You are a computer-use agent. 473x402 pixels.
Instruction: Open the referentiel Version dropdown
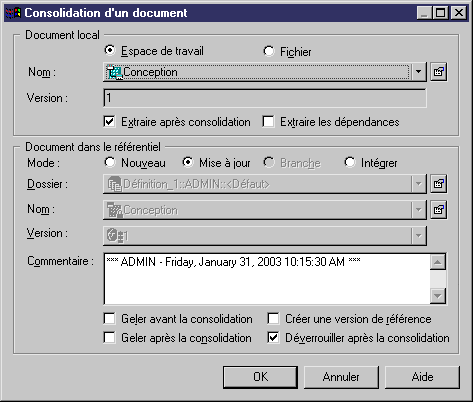click(x=418, y=236)
